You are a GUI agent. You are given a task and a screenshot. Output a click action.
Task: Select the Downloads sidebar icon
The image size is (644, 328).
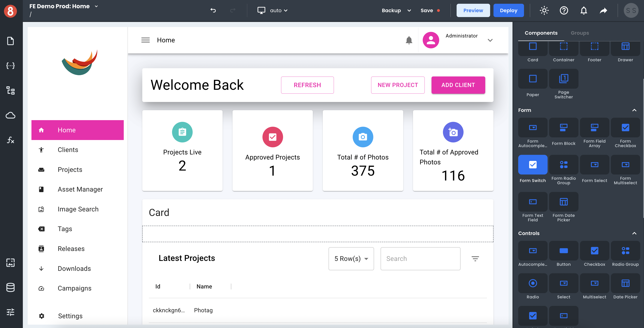(x=41, y=268)
